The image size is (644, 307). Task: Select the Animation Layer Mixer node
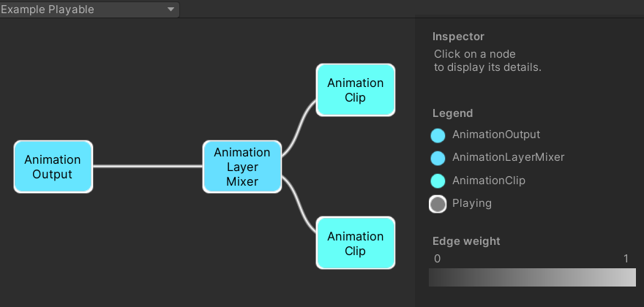[x=242, y=167]
